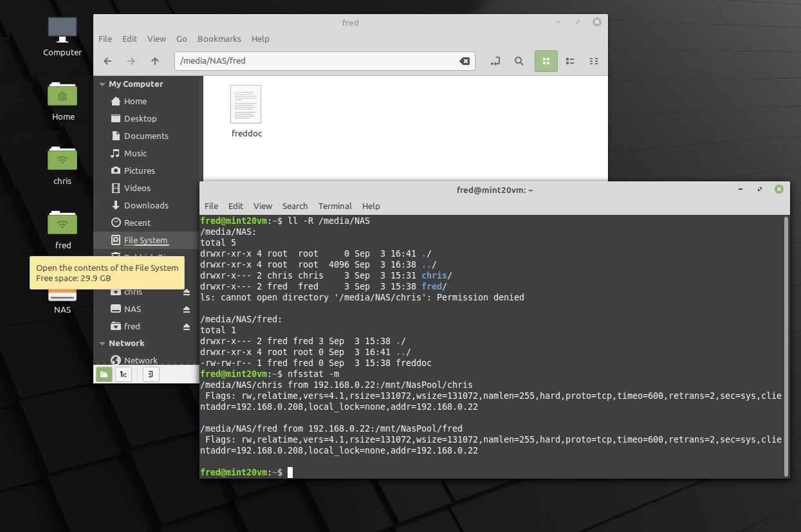
Task: Hide the file manager sidebar
Action: pos(150,374)
